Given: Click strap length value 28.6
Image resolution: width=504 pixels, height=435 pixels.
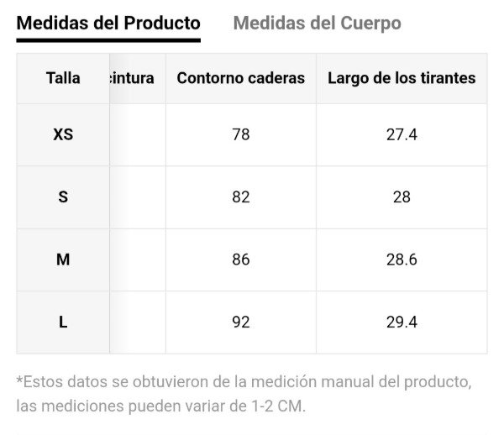Looking at the screenshot, I should pos(402,259).
